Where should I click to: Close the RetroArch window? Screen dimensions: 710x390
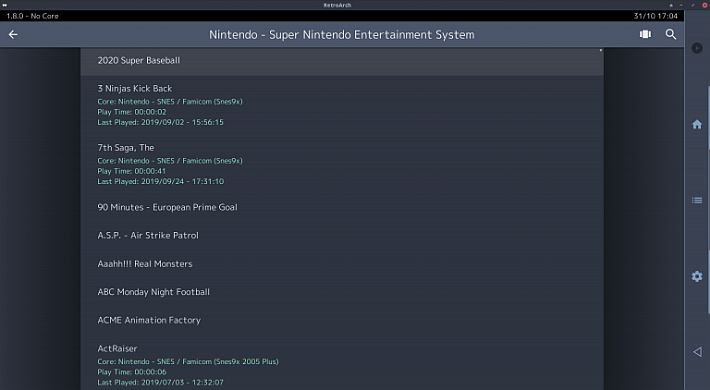tap(705, 5)
